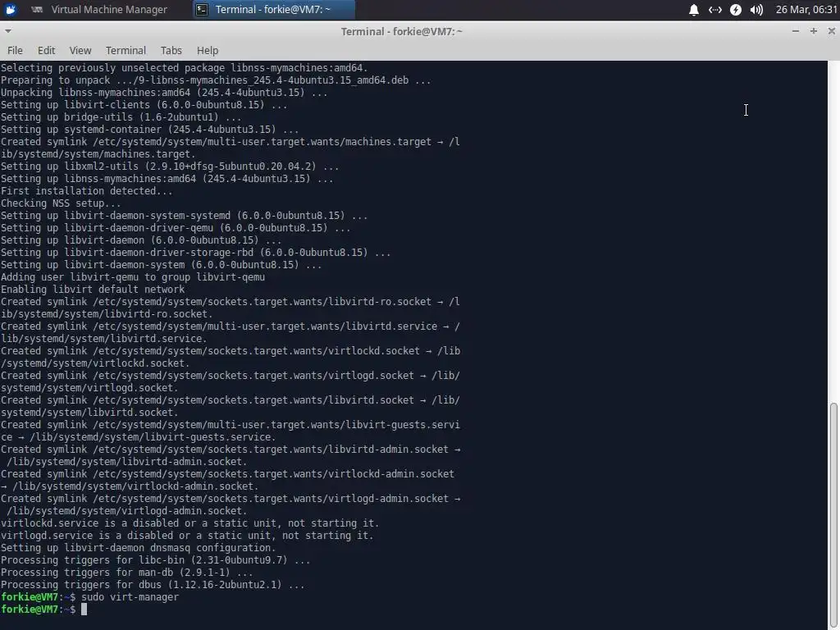
Task: Click 'Processing triggers for libc-bin' line
Action: (155, 559)
